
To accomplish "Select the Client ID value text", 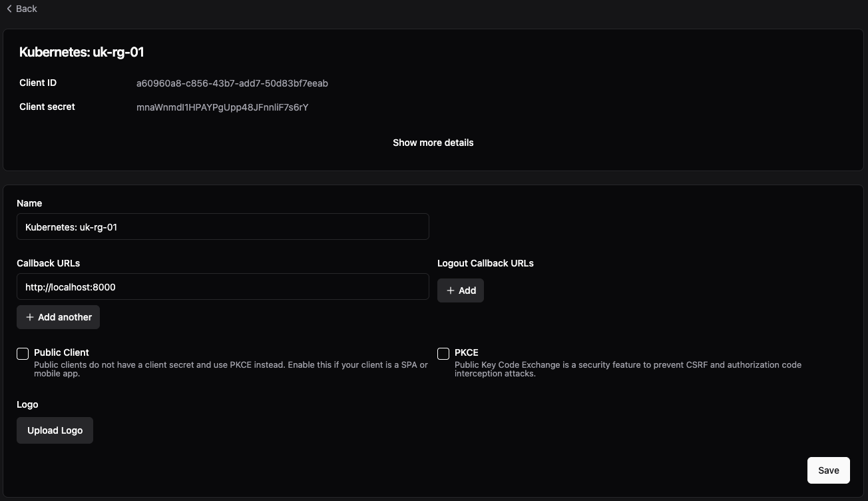I will coord(232,83).
